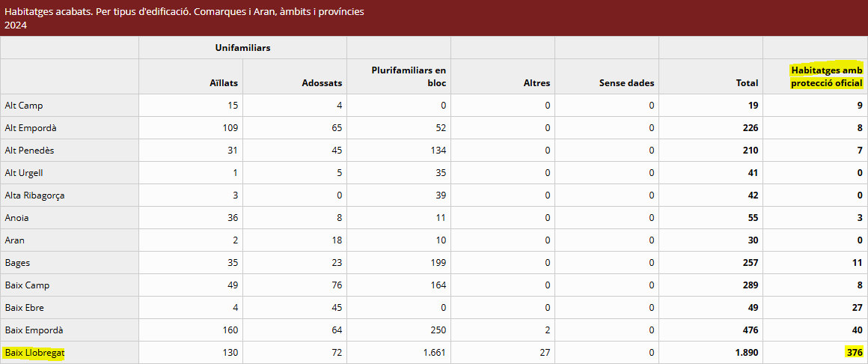Click the Unifamiliars group header
This screenshot has height=364, width=868.
pos(242,48)
